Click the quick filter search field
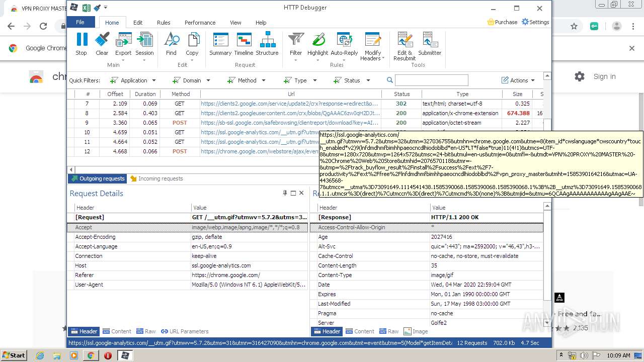The image size is (644, 362). click(432, 80)
